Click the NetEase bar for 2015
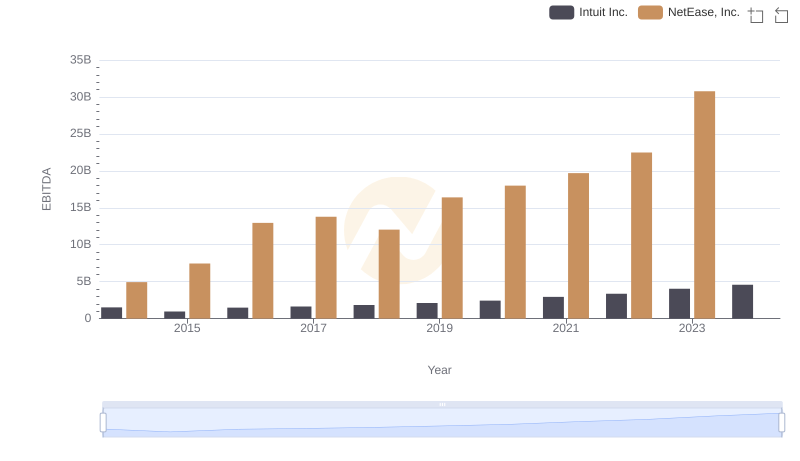The image size is (800, 461). coord(199,291)
